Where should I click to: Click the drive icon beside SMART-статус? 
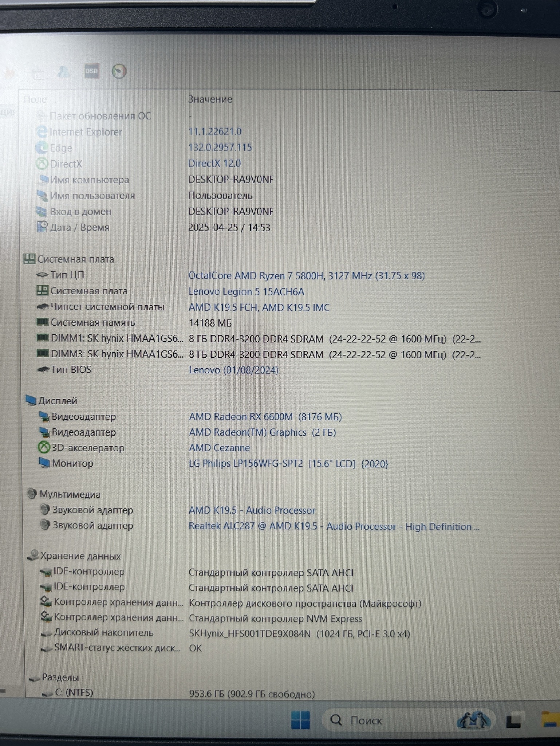click(x=46, y=649)
